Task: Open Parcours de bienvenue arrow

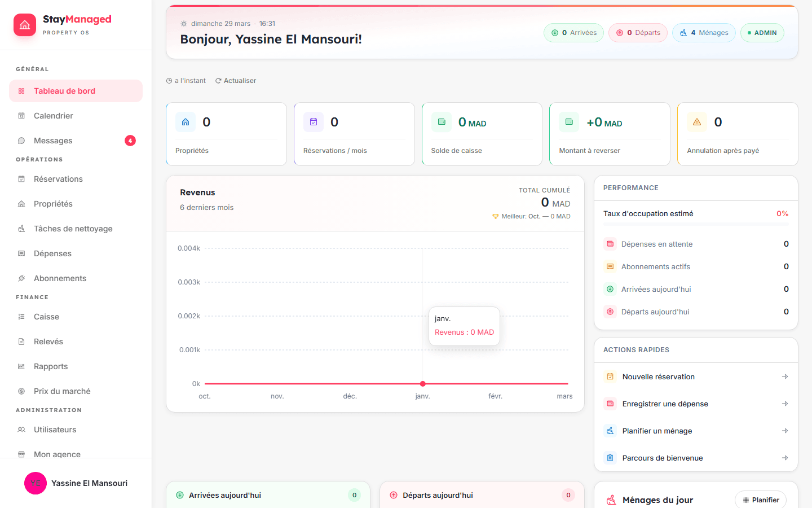Action: [784, 458]
